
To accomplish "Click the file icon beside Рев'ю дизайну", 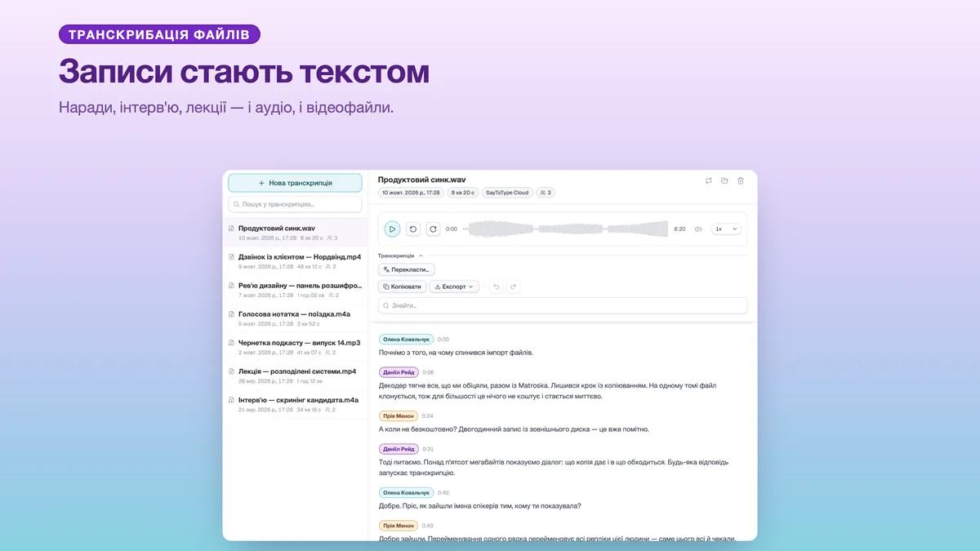I will 231,286.
